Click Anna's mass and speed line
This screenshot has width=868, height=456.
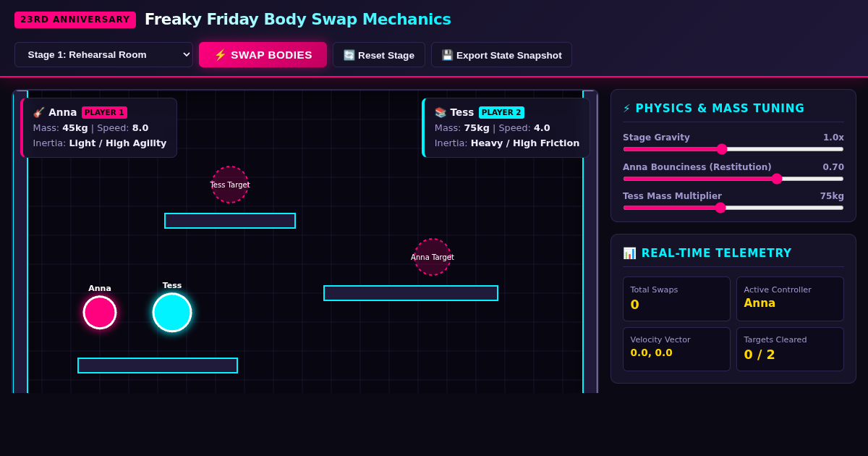[x=90, y=128]
